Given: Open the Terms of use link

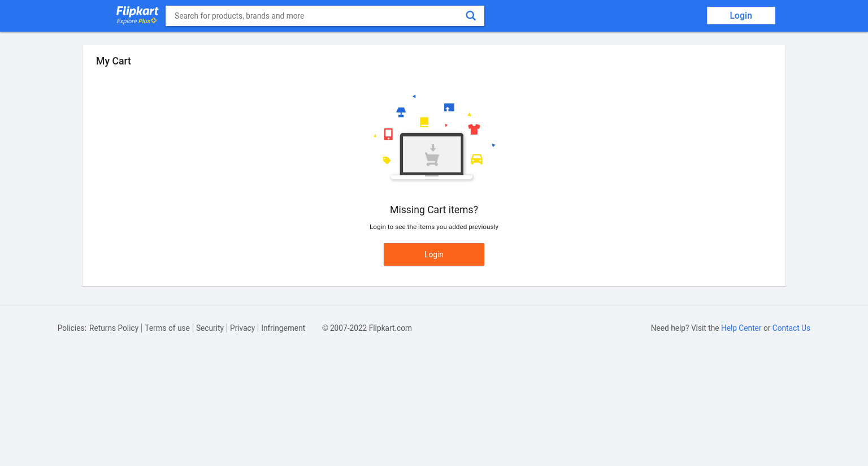Looking at the screenshot, I should pyautogui.click(x=167, y=328).
